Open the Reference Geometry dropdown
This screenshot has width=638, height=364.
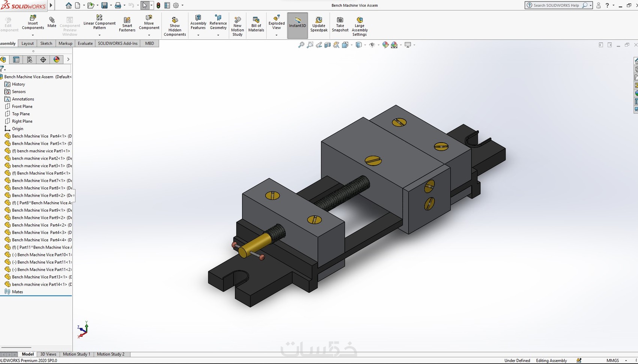(218, 35)
